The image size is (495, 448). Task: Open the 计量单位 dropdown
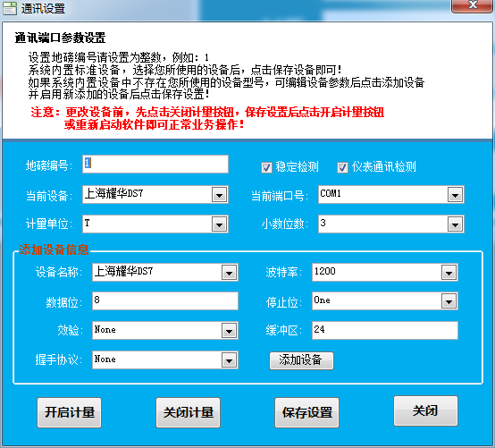click(220, 224)
